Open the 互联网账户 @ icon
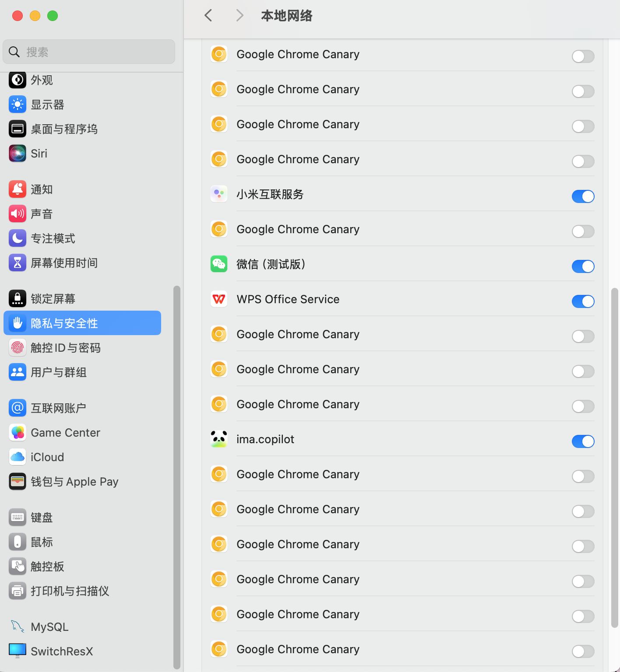The image size is (620, 672). [x=18, y=408]
